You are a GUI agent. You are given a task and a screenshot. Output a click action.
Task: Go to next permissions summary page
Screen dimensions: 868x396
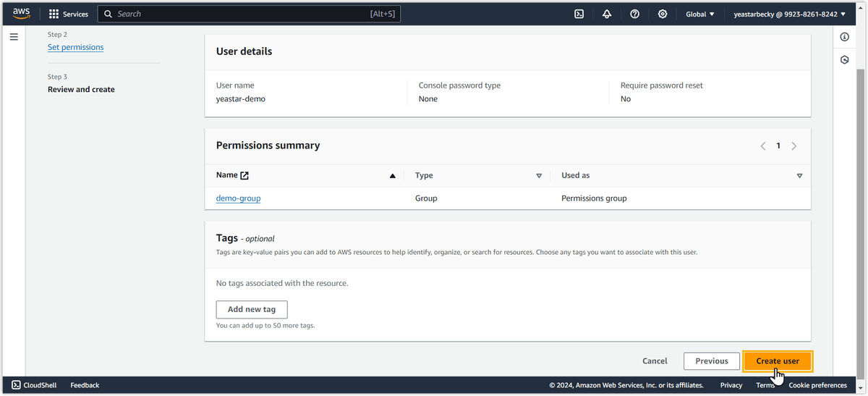[x=794, y=146]
